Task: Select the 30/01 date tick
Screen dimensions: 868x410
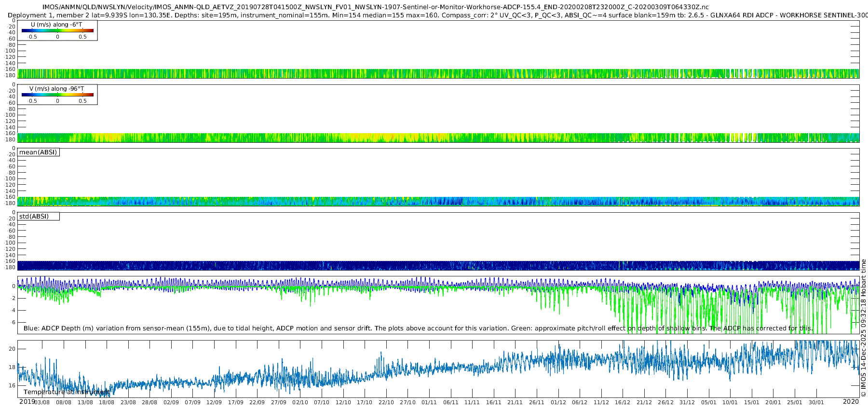Action: [816, 402]
